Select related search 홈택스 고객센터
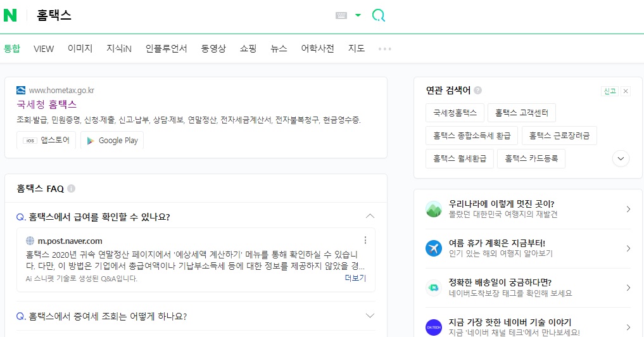Screen dimensions: 644x337 click(x=522, y=113)
